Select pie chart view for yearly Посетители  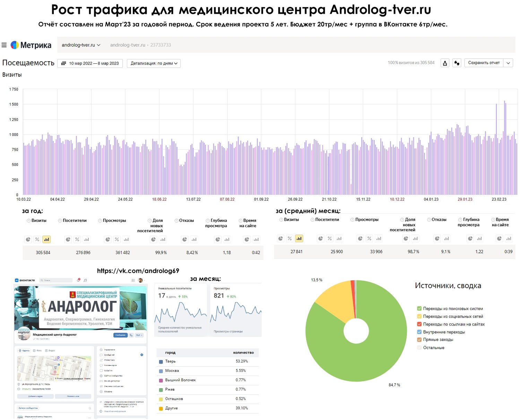point(68,239)
